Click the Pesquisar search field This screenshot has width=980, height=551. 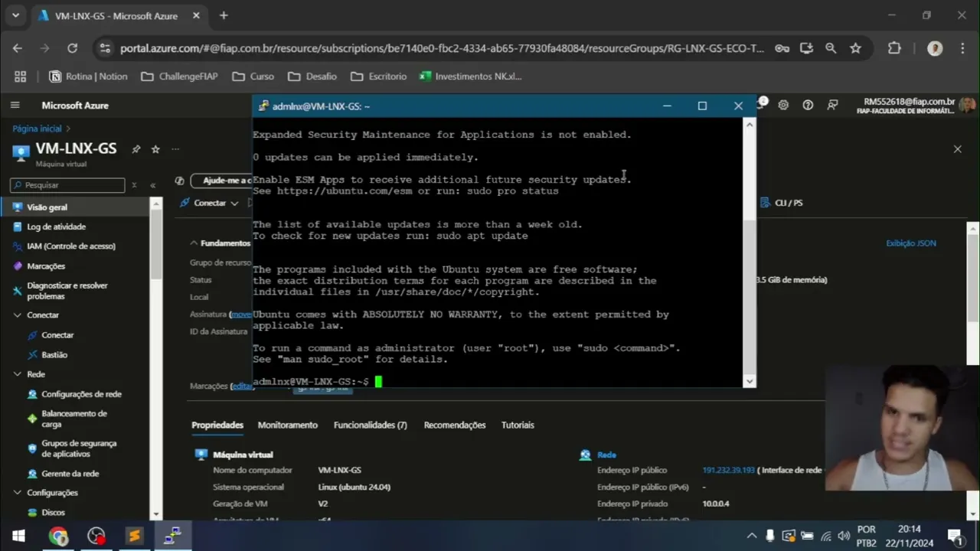[67, 185]
